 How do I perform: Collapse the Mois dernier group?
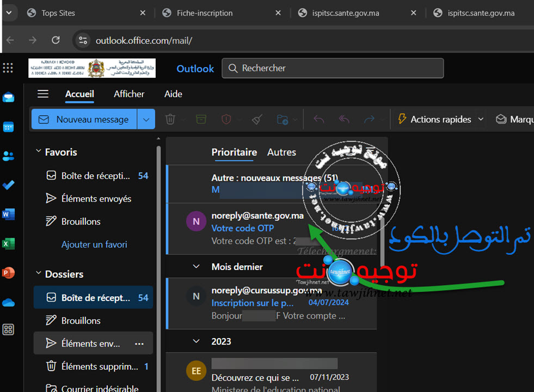tap(196, 266)
